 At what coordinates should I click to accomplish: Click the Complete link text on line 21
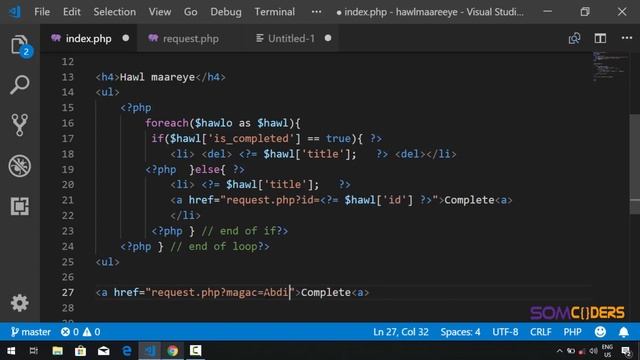coord(469,200)
